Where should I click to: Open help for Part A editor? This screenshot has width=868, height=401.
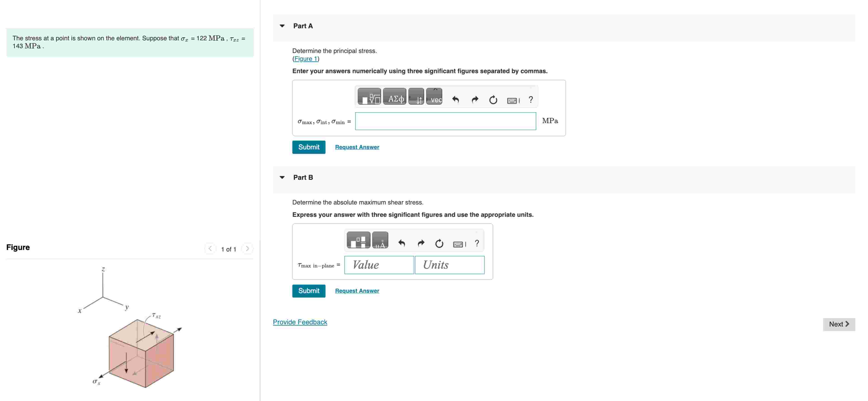(x=531, y=99)
